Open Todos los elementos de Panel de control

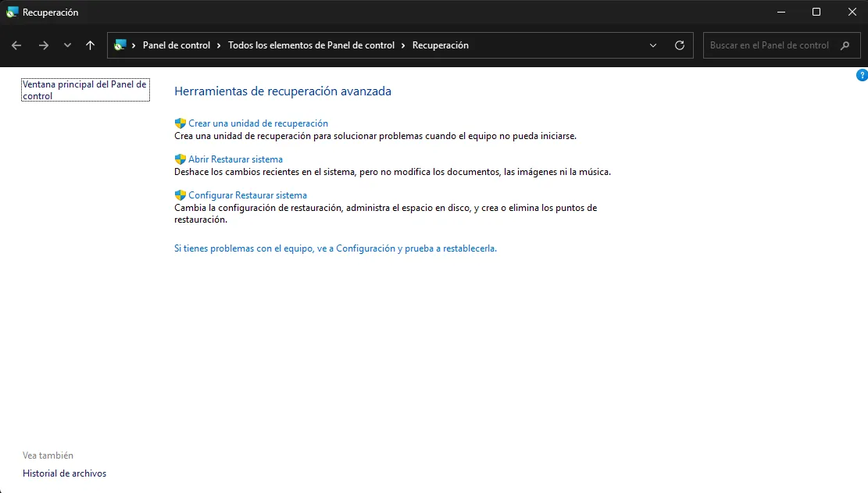click(311, 45)
